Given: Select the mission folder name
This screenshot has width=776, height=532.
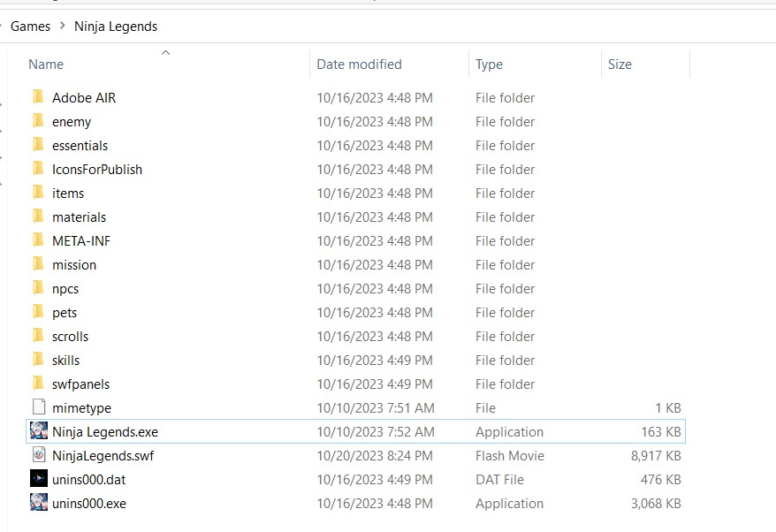Looking at the screenshot, I should (x=74, y=265).
